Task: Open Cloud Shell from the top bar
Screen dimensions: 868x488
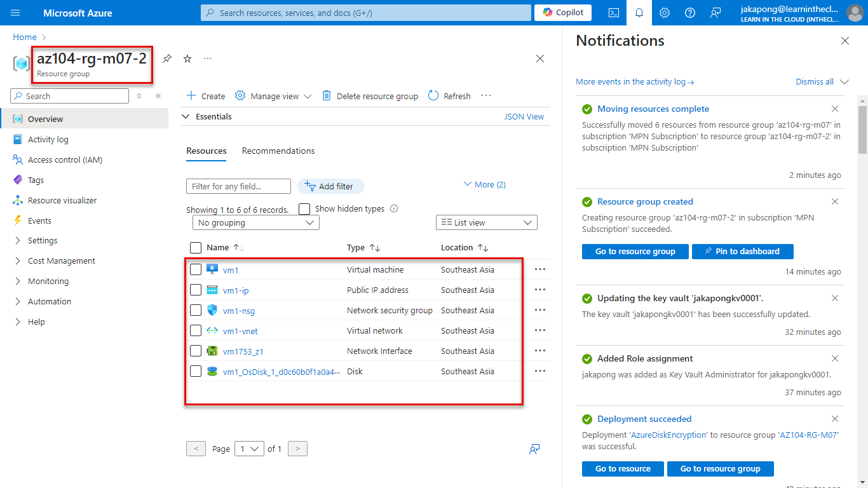Action: 614,13
